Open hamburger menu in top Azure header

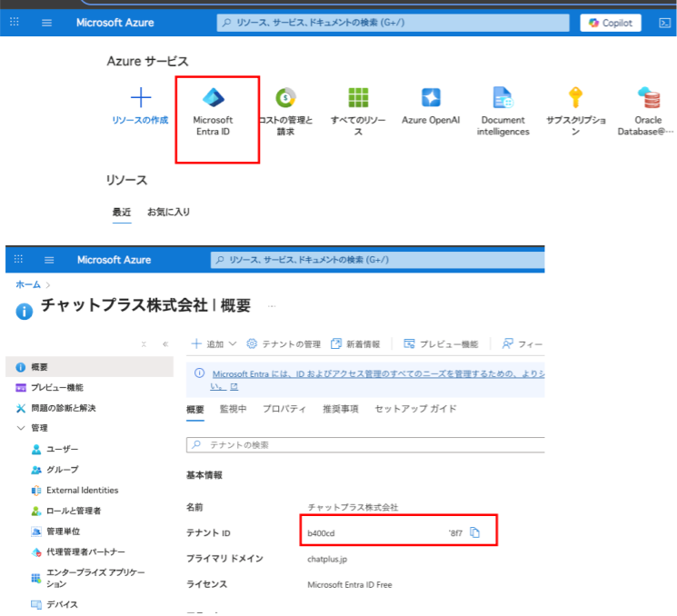click(x=46, y=23)
